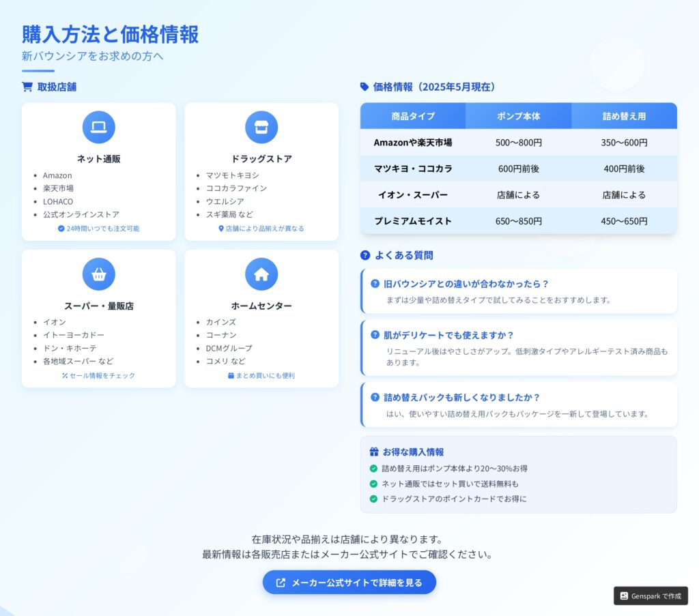
Task: Click イトーヨーカドー list item
Action: point(74,335)
